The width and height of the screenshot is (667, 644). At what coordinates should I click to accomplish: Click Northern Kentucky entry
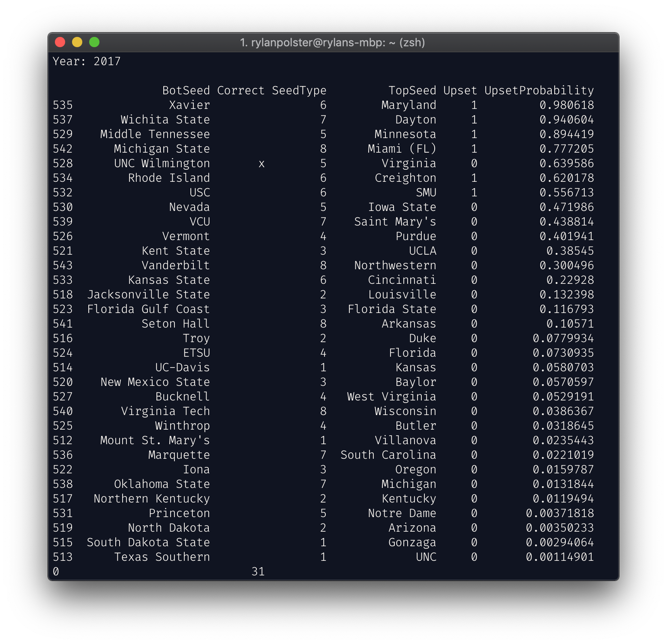(152, 499)
